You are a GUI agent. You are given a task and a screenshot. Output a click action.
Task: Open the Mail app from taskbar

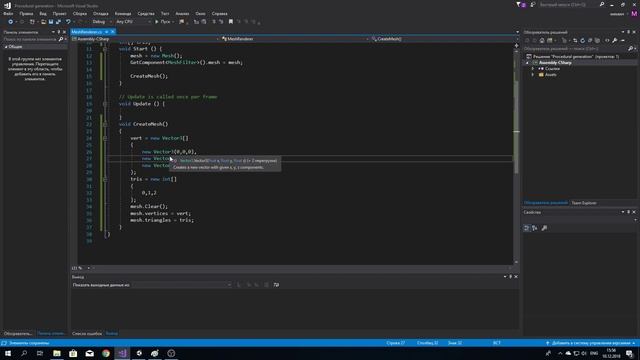click(89, 353)
